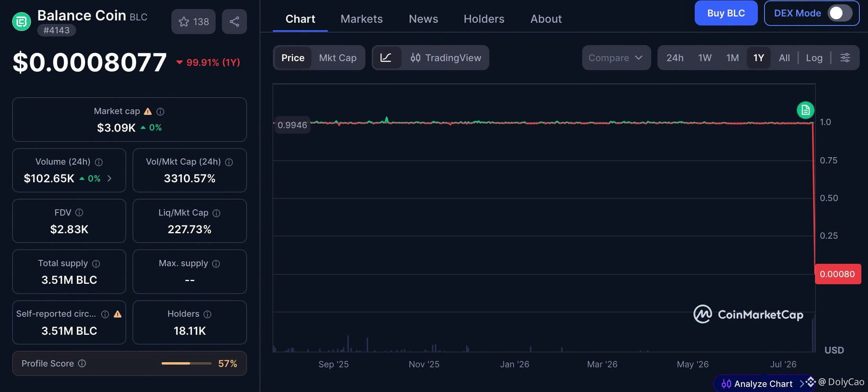Image resolution: width=868 pixels, height=392 pixels.
Task: Select 1Y time range
Action: click(759, 58)
